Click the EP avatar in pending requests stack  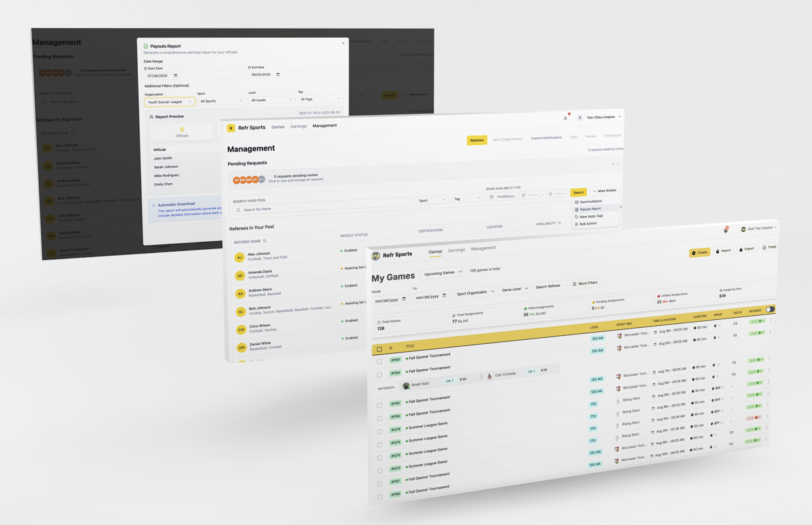coord(236,180)
